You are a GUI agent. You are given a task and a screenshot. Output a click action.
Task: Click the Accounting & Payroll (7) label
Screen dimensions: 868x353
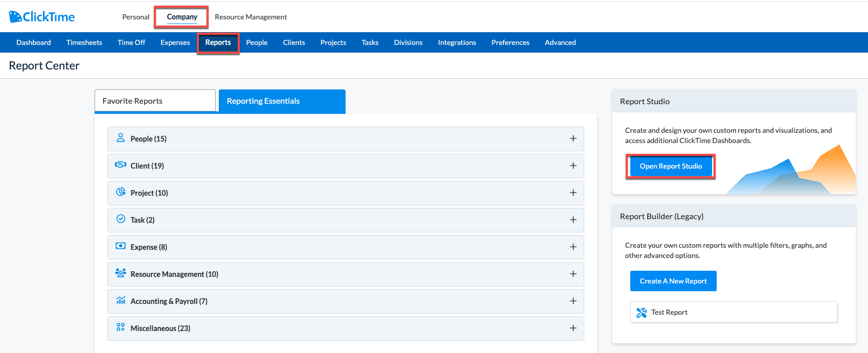[169, 301]
